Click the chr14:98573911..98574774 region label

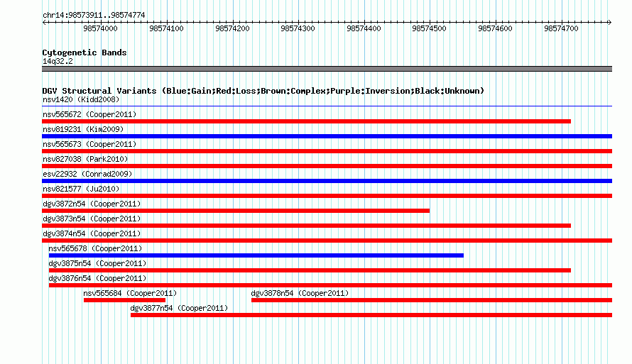(x=94, y=15)
